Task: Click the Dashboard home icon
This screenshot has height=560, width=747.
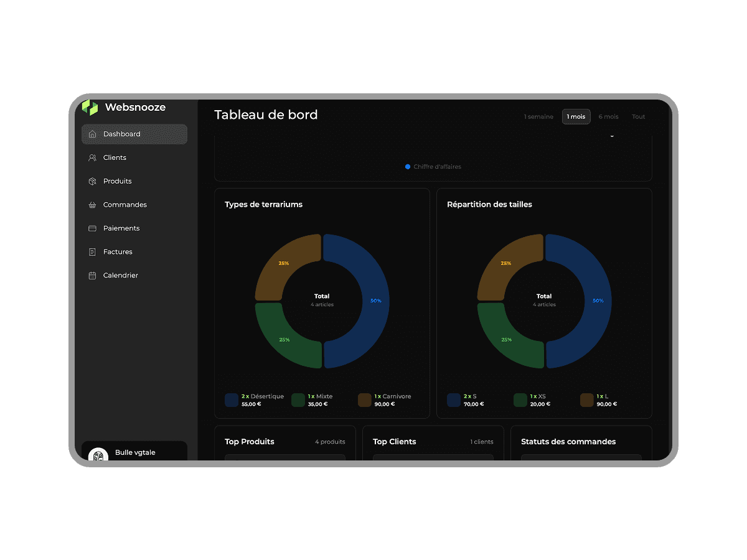Action: click(x=92, y=134)
